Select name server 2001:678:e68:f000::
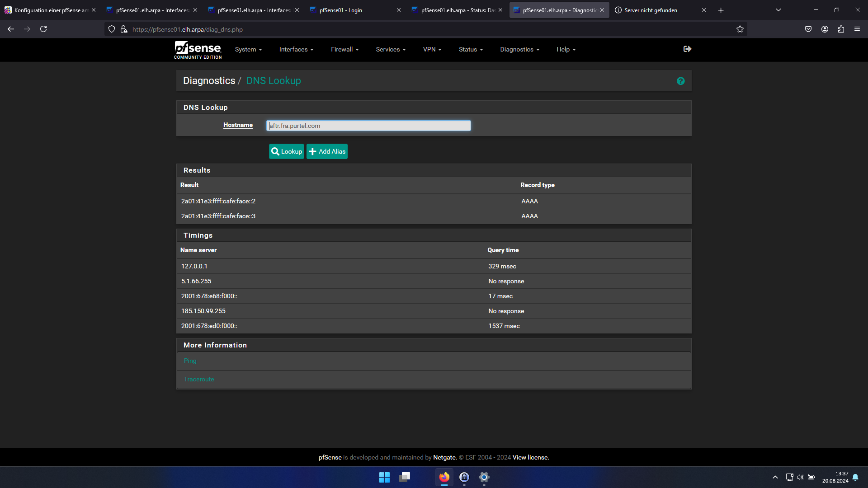868x488 pixels. point(209,296)
